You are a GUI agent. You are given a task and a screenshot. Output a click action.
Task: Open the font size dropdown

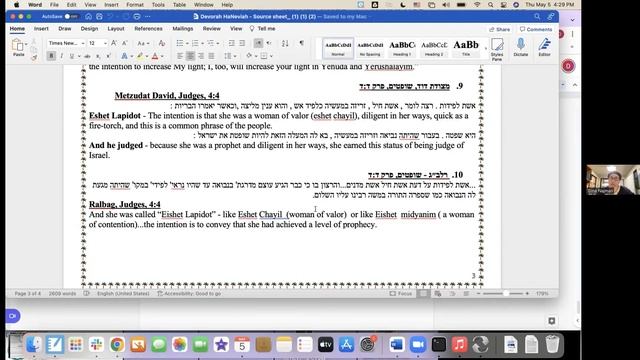click(105, 43)
